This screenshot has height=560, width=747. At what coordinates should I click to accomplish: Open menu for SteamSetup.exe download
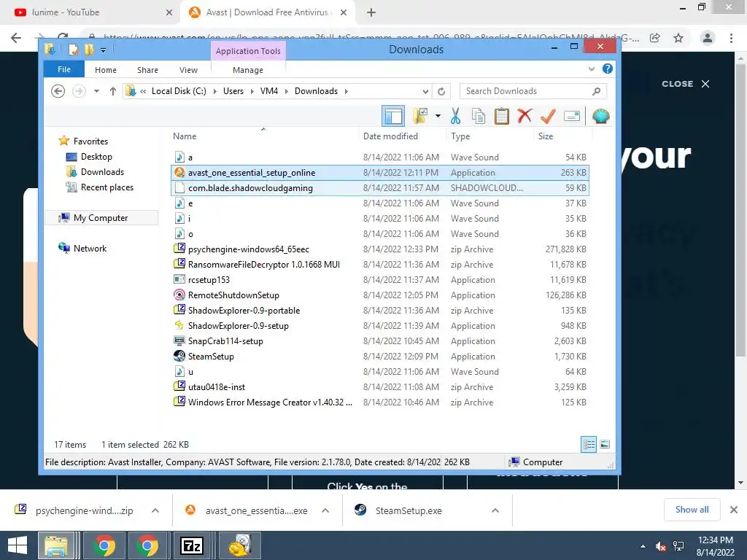point(495,510)
